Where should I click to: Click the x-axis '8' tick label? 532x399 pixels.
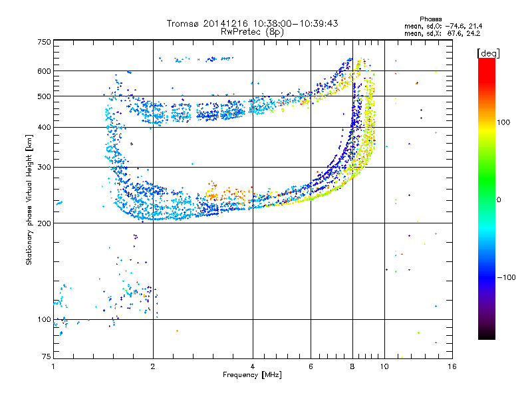point(352,366)
